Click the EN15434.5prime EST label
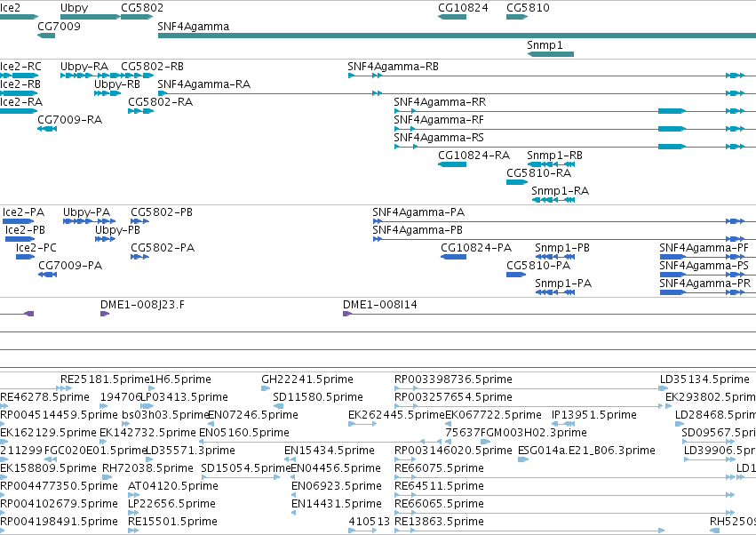 pos(330,451)
